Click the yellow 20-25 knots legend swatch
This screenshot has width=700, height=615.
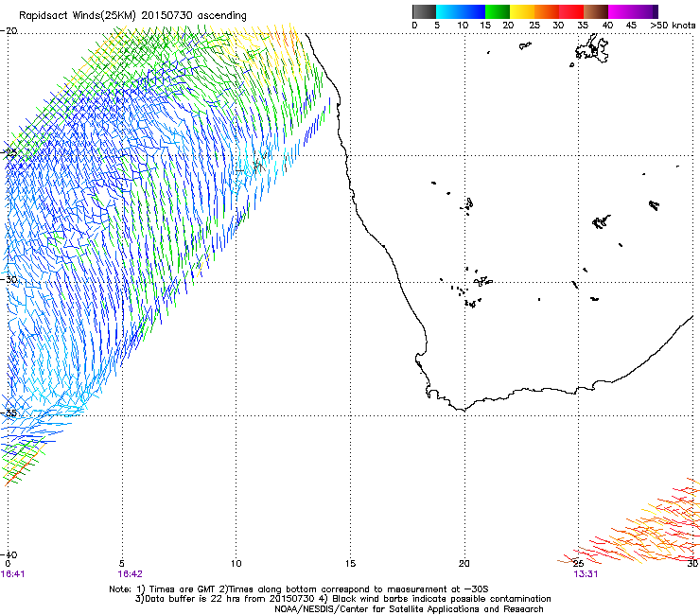[x=522, y=11]
